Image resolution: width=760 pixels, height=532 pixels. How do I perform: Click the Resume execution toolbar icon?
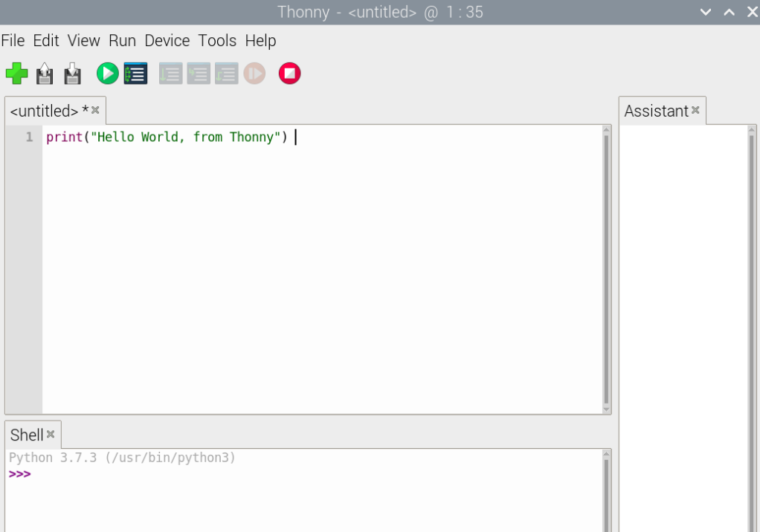pos(254,74)
